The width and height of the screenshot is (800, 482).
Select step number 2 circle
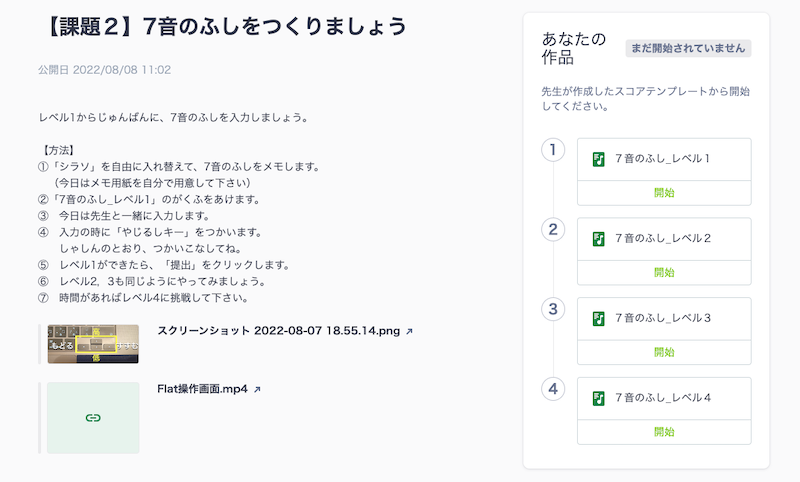[x=553, y=229]
